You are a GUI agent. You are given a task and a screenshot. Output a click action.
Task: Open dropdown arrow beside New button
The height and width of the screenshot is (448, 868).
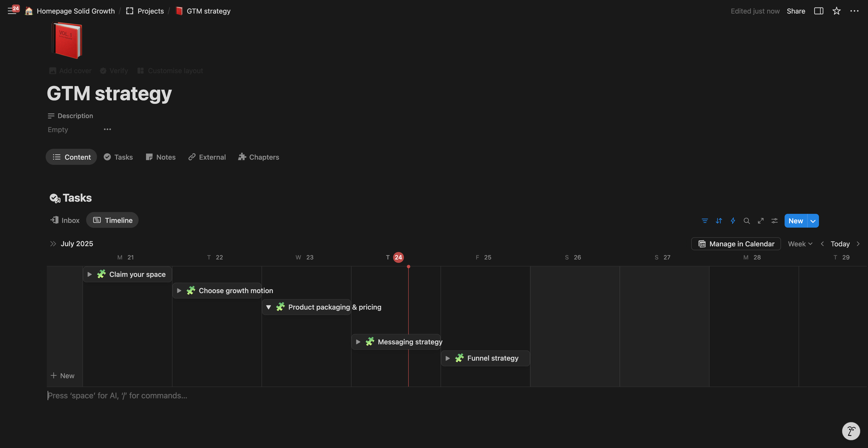[x=813, y=221]
